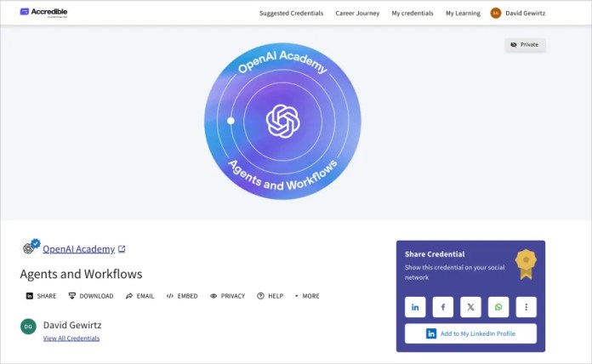The height and width of the screenshot is (364, 592).
Task: Click the Agents and Workflows title
Action: point(81,274)
